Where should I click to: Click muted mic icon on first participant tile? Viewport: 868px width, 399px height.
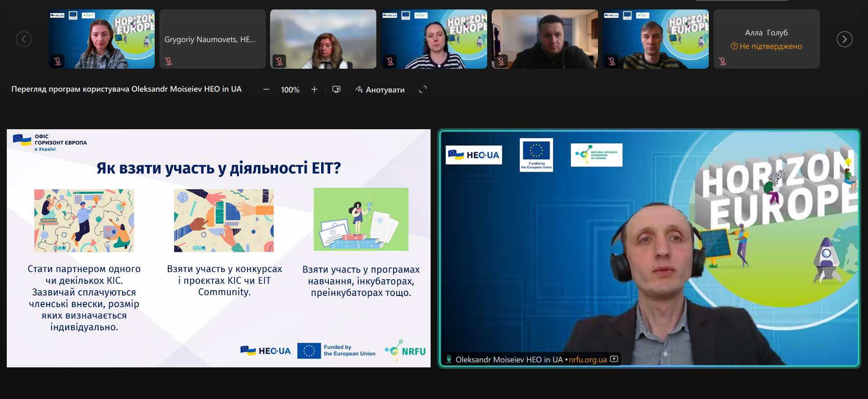click(x=57, y=61)
